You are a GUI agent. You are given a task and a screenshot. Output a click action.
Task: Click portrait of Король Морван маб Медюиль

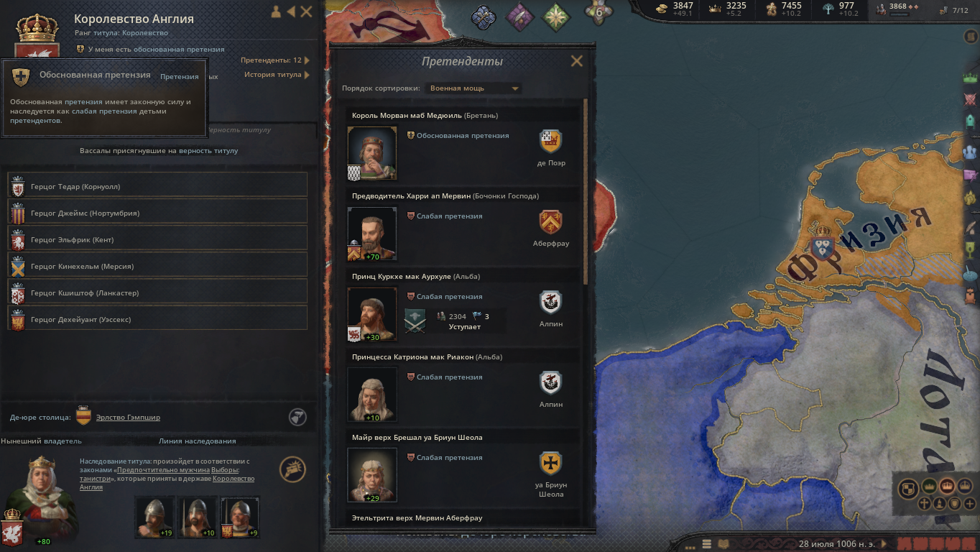[x=371, y=153]
